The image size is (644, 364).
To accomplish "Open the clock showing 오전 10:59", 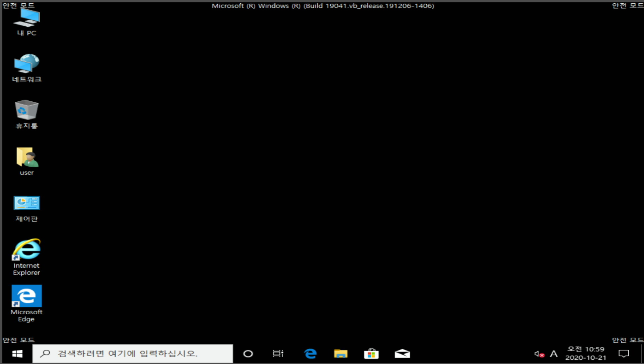I will (586, 353).
